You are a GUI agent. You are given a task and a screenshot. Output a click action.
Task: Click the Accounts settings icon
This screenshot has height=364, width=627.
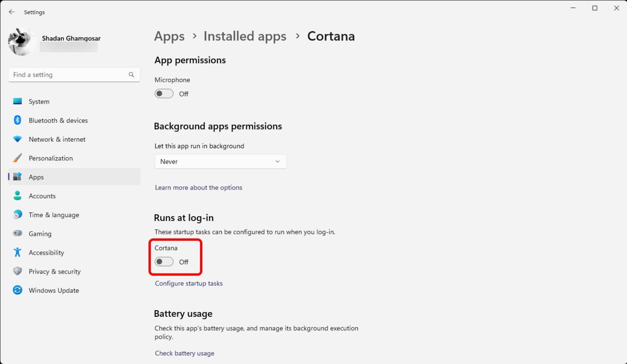[x=17, y=196]
